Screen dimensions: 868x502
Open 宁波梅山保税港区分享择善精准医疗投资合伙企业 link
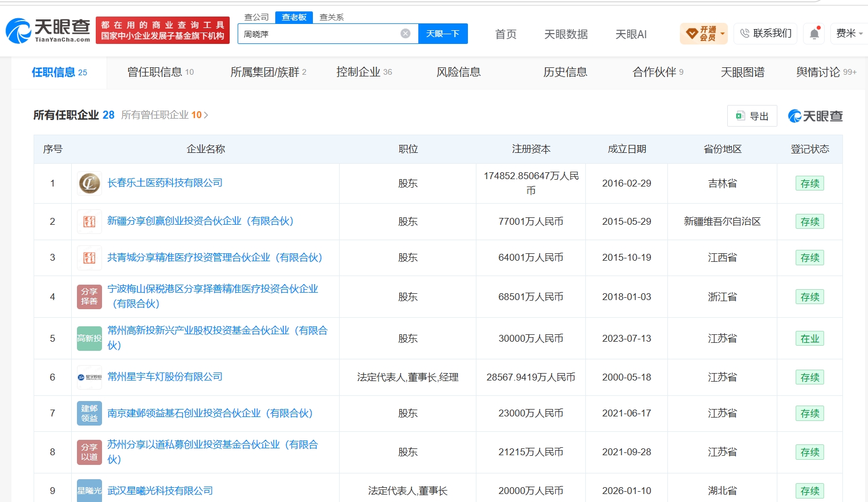213,296
